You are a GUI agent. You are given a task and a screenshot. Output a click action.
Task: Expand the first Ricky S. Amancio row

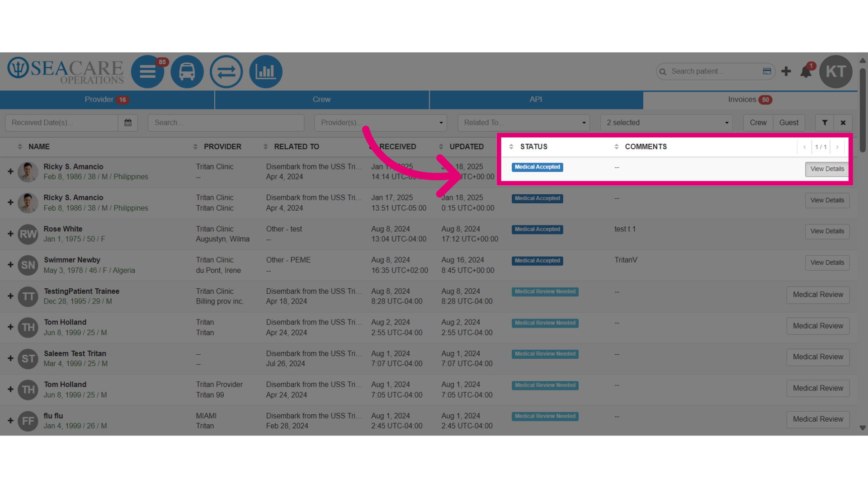coord(10,172)
